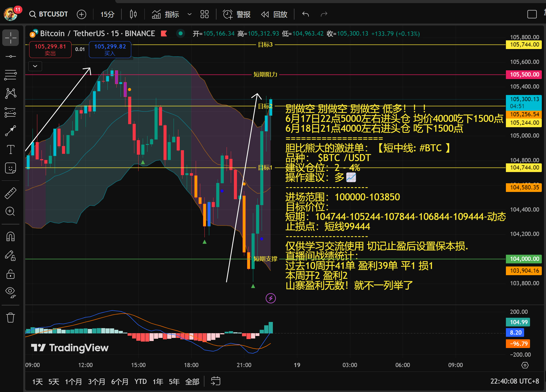Click the 105,500.00 pink price label
This screenshot has width=546, height=392.
(x=524, y=75)
